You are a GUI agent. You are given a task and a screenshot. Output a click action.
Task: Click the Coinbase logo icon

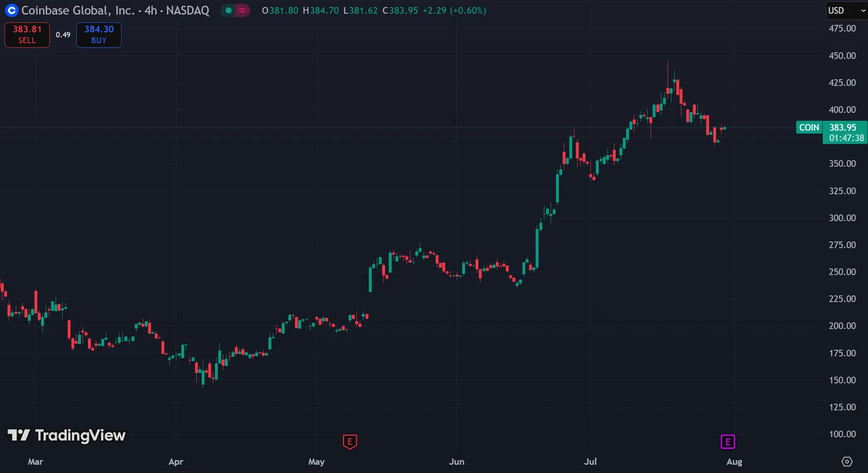(x=12, y=10)
